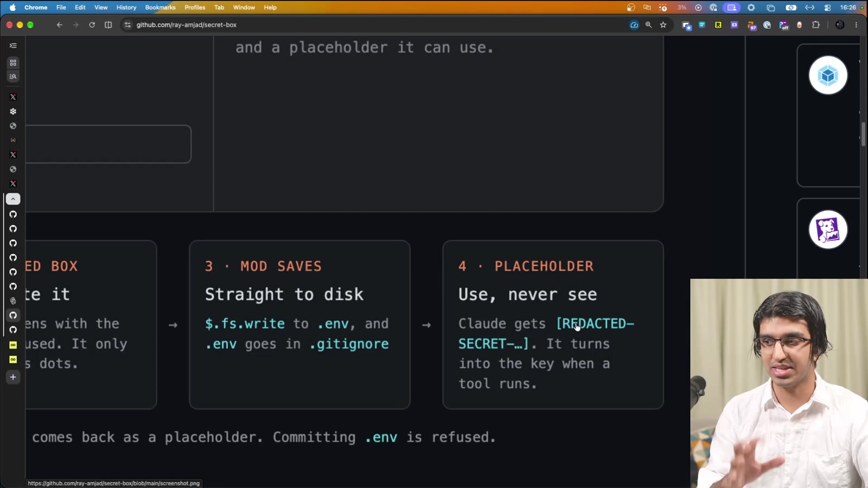Reload the secret-box page
Screen dimensions: 868x488
tap(92, 25)
